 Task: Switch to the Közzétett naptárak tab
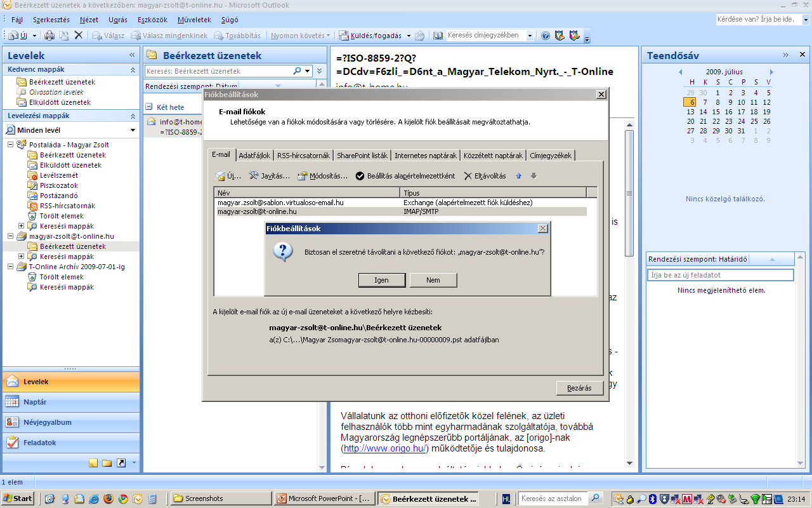[493, 156]
